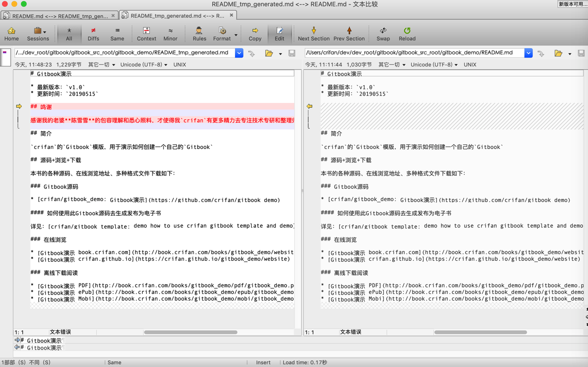This screenshot has height=367, width=588.
Task: Reload the comparison files
Action: [x=407, y=34]
